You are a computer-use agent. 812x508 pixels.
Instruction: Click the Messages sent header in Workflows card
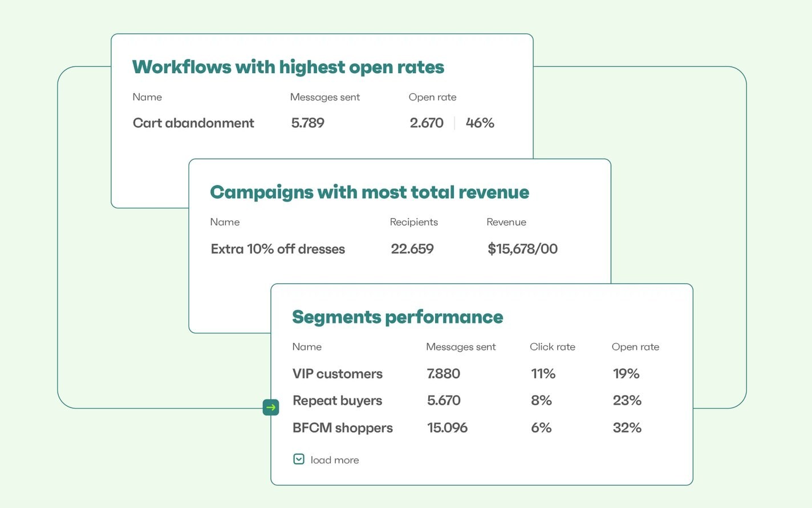click(325, 98)
